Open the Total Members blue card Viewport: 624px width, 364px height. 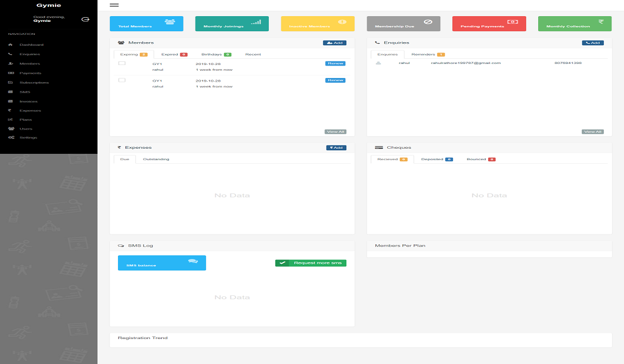pos(146,24)
